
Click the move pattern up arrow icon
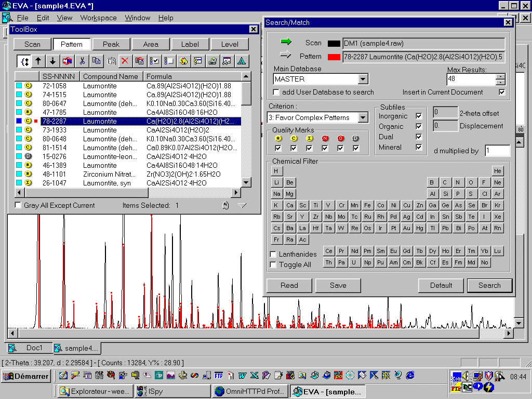point(38,61)
